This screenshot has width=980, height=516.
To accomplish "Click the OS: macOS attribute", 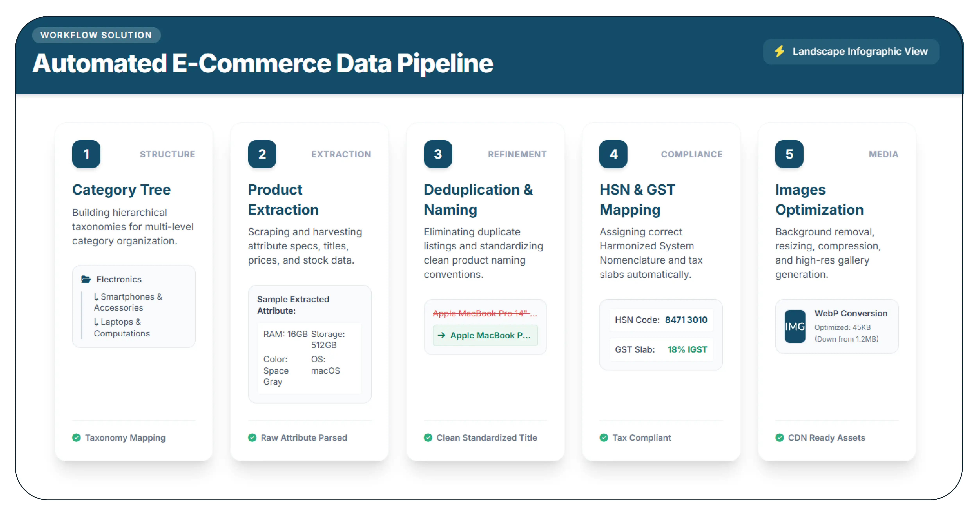I will [325, 365].
